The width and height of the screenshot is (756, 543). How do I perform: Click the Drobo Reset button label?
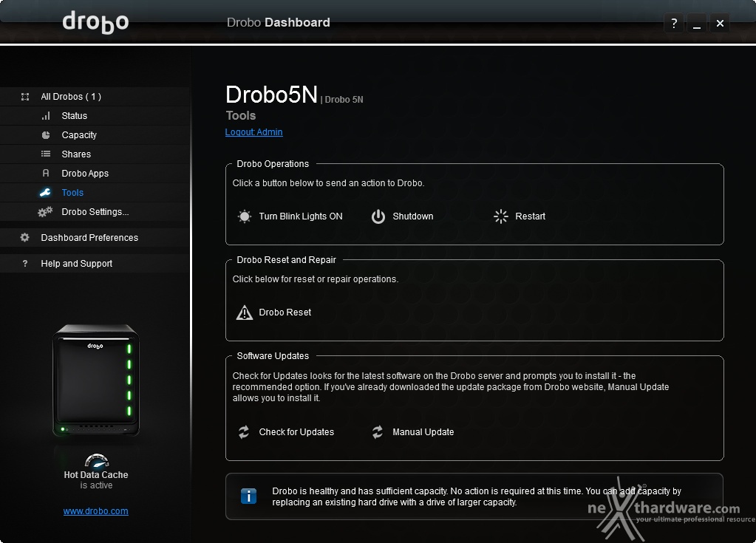point(285,313)
